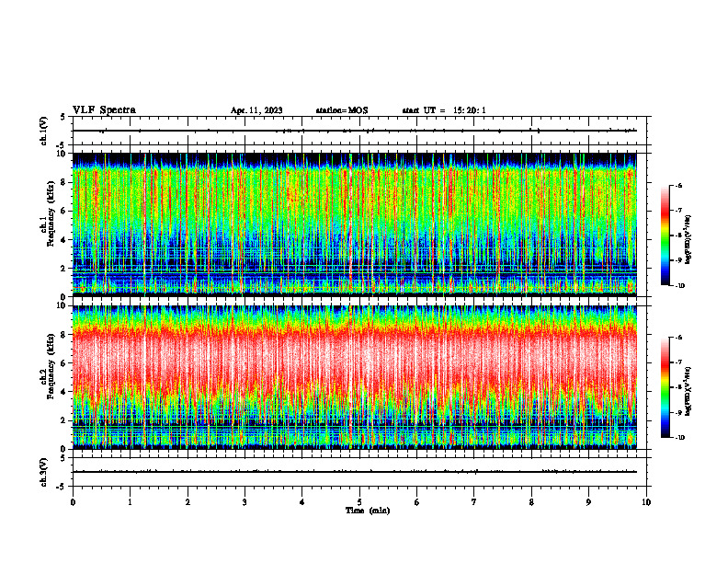728x563 pixels.
Task: Click the ch.1 Frequency (kHz) axis label
Action: coord(48,213)
